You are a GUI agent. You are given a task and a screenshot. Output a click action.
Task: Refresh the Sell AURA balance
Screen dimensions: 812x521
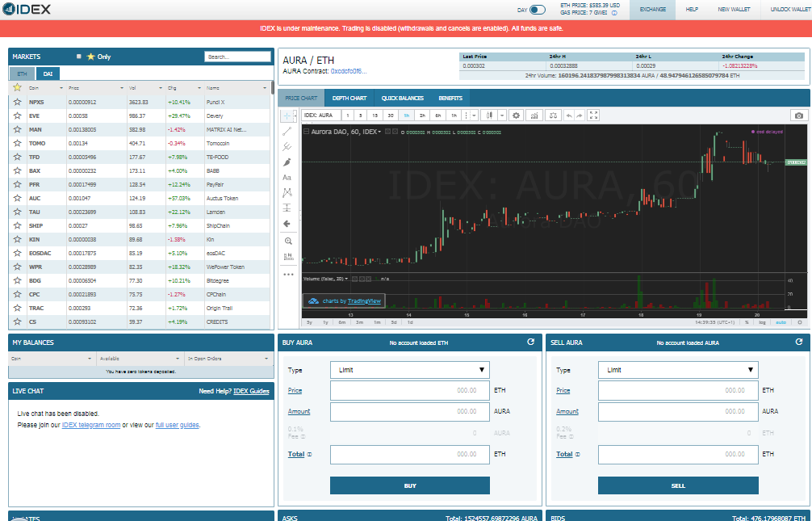coord(799,342)
